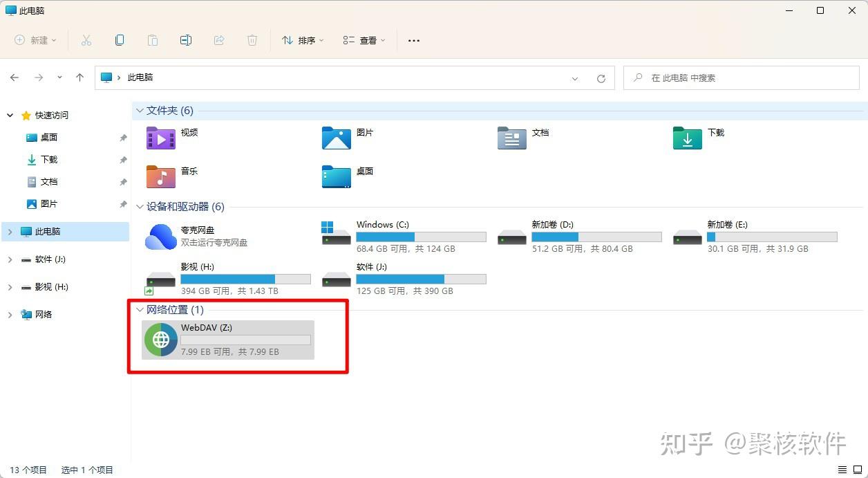The height and width of the screenshot is (478, 868).
Task: Click the back navigation button
Action: tap(15, 77)
